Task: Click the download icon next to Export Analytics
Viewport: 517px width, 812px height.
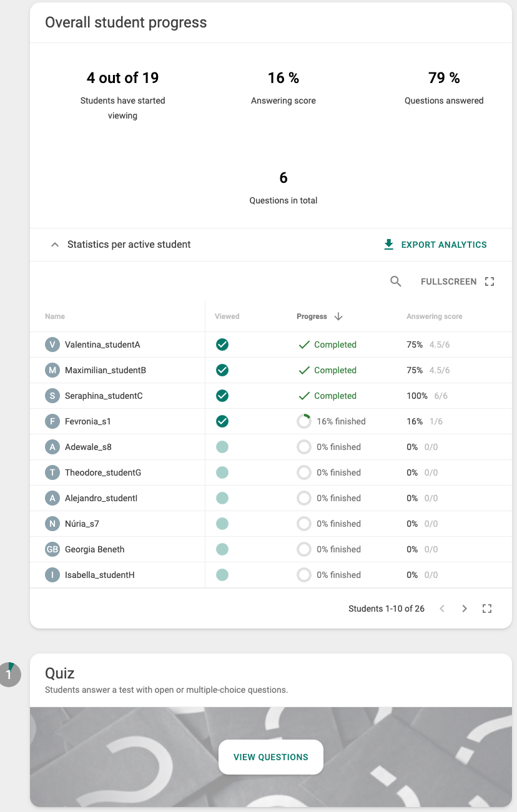Action: click(388, 245)
